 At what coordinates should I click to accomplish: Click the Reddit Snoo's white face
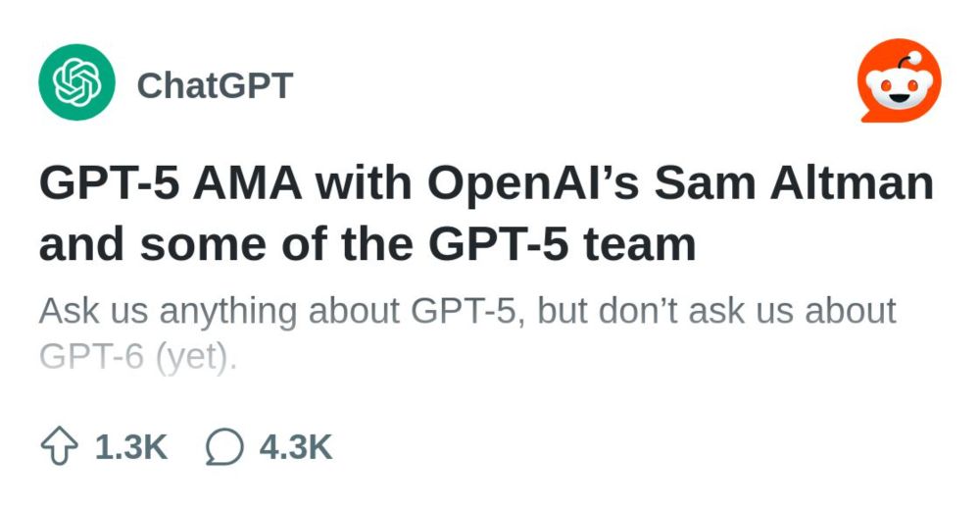coord(900,89)
